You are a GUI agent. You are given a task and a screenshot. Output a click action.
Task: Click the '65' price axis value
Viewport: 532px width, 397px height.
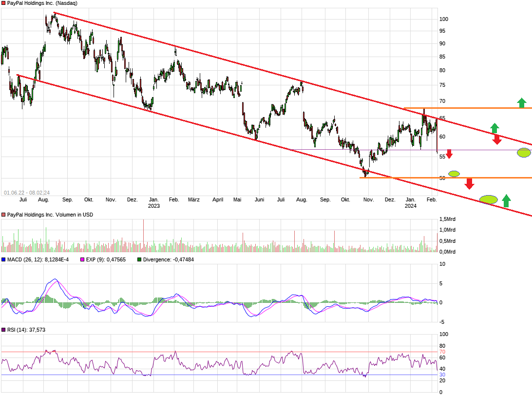442,119
